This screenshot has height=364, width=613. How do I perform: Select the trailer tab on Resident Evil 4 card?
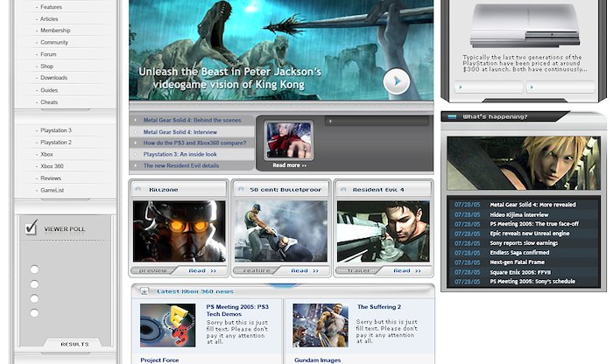[359, 270]
